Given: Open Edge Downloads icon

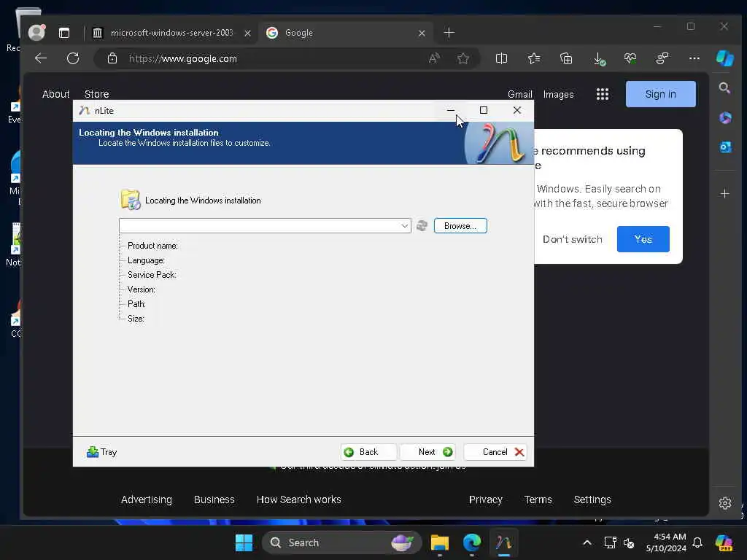Looking at the screenshot, I should (x=599, y=58).
